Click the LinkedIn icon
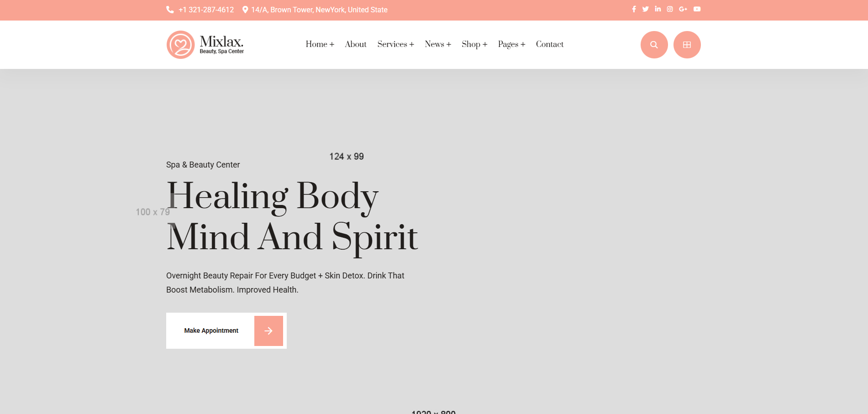Screen dimensions: 868x414 click(658, 9)
